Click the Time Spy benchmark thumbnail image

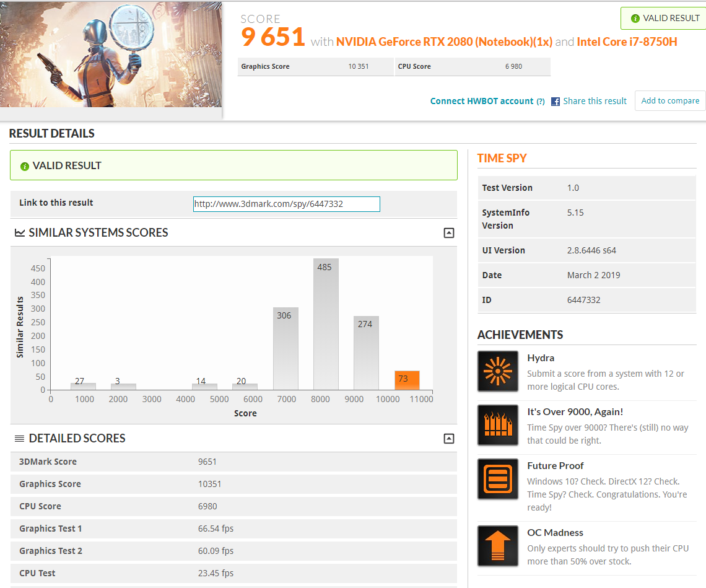pyautogui.click(x=111, y=54)
